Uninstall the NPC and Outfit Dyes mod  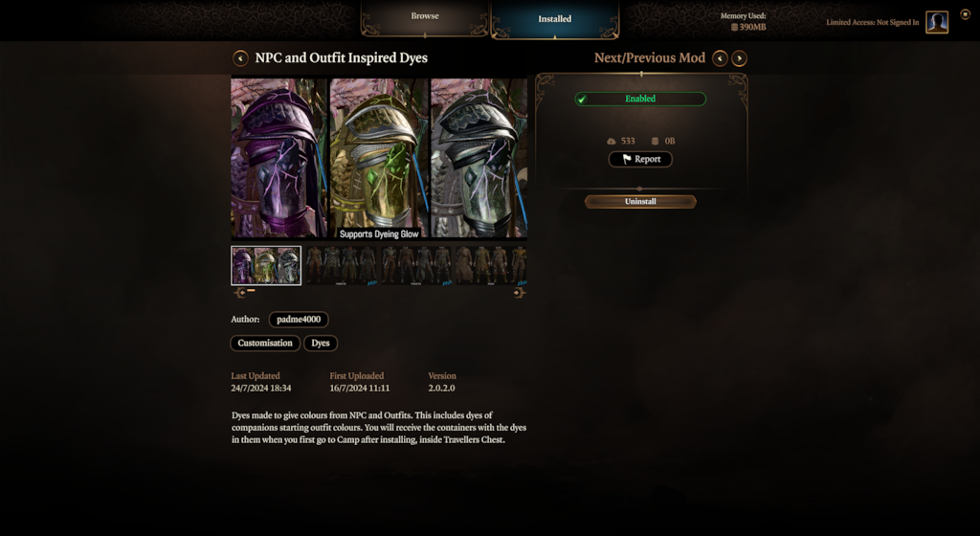(x=640, y=201)
